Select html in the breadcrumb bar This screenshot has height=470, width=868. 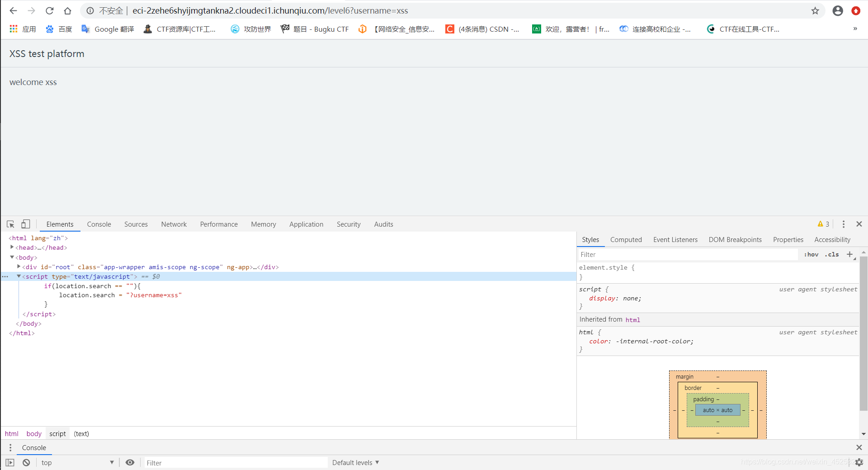(12, 433)
